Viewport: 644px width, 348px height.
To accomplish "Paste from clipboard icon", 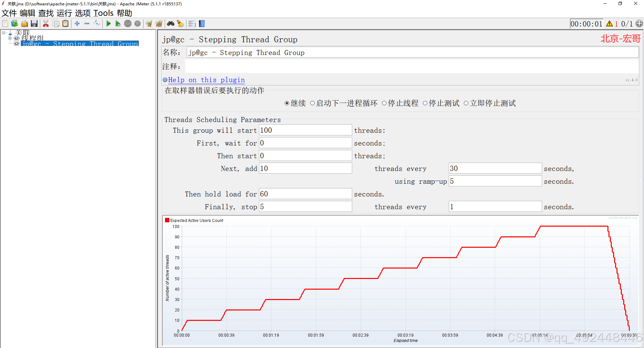I will pos(66,23).
